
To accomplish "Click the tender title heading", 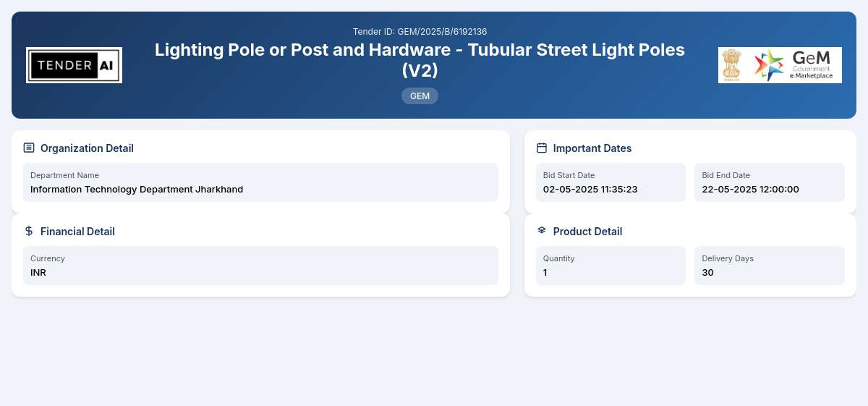I will click(420, 60).
